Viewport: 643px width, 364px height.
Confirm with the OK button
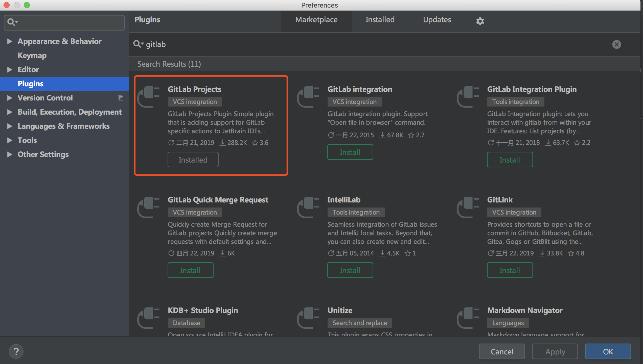(608, 351)
